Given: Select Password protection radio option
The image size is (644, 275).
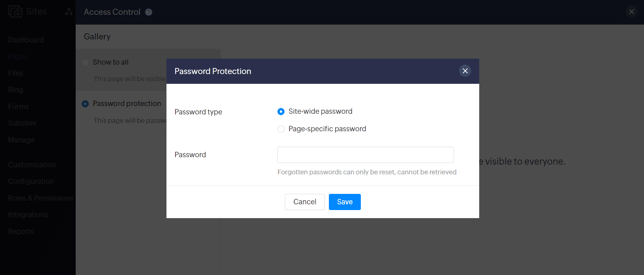Looking at the screenshot, I should (x=85, y=104).
